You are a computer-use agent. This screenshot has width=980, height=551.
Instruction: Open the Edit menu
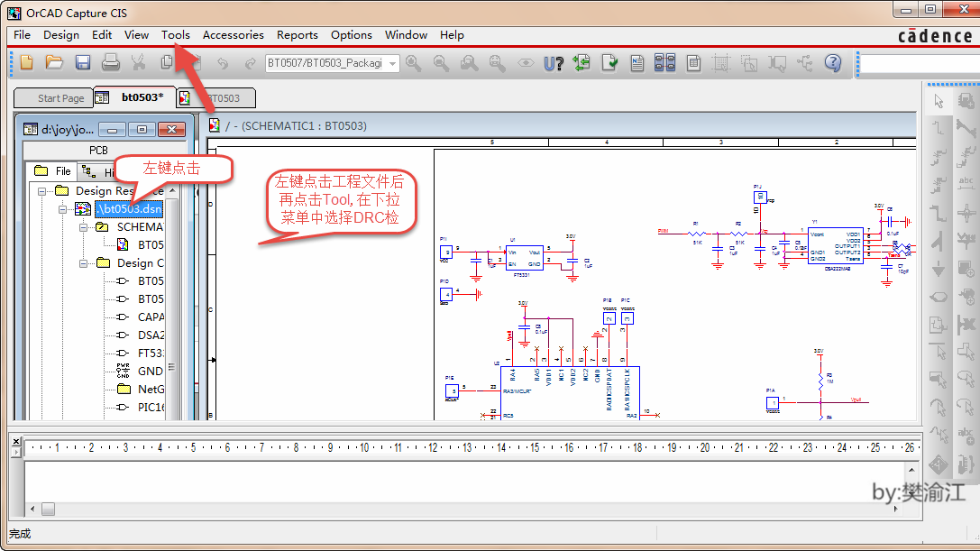pyautogui.click(x=102, y=35)
